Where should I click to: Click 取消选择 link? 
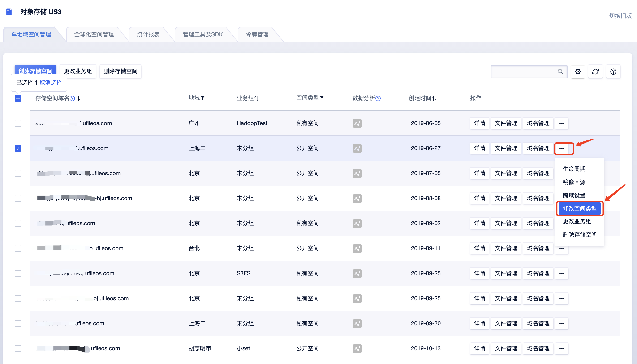click(x=51, y=83)
